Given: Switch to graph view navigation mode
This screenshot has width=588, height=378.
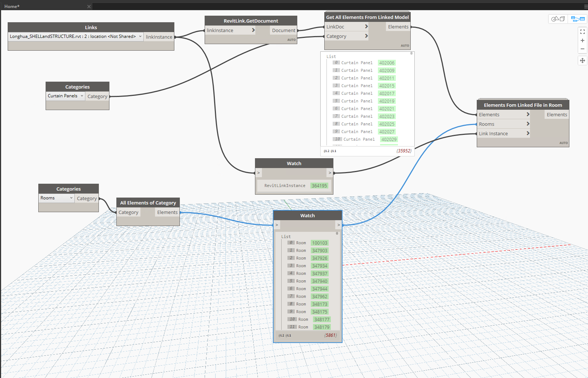Looking at the screenshot, I should 578,19.
